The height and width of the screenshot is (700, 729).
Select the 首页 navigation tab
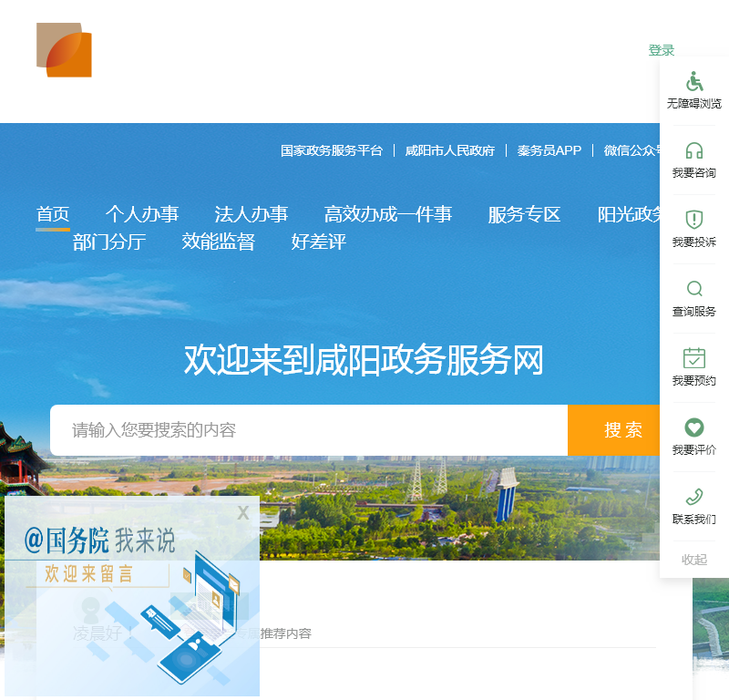[53, 214]
